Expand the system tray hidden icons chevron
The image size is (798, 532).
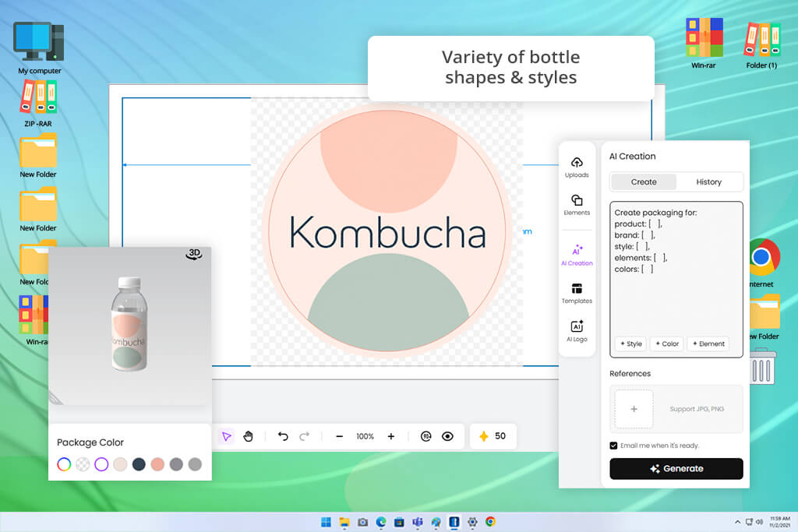(737, 522)
